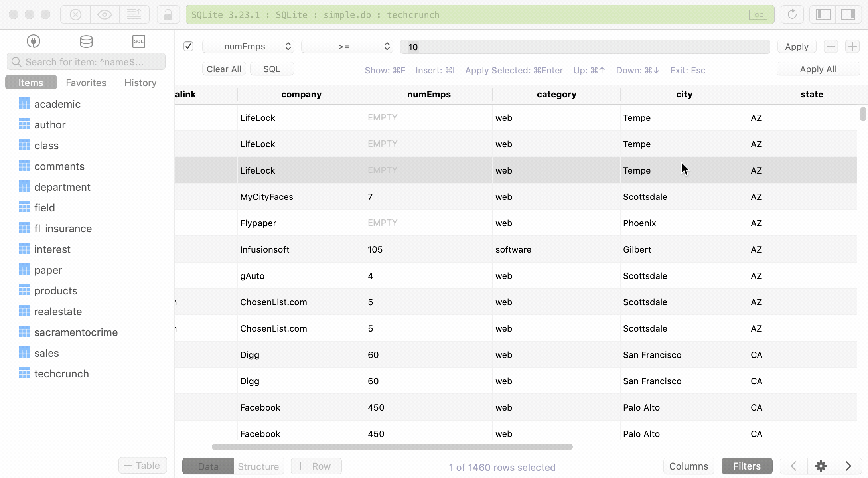
Task: Click the sort/list icon in the toolbar
Action: point(134,14)
